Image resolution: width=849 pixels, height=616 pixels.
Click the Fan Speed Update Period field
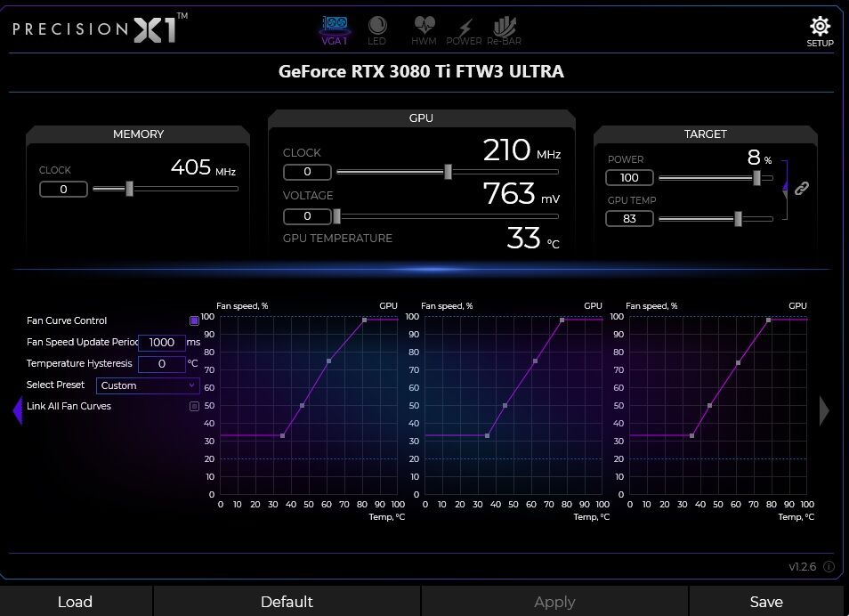(162, 343)
